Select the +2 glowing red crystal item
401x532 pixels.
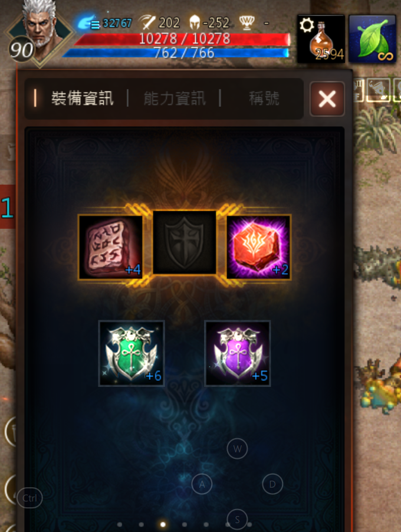pyautogui.click(x=258, y=247)
